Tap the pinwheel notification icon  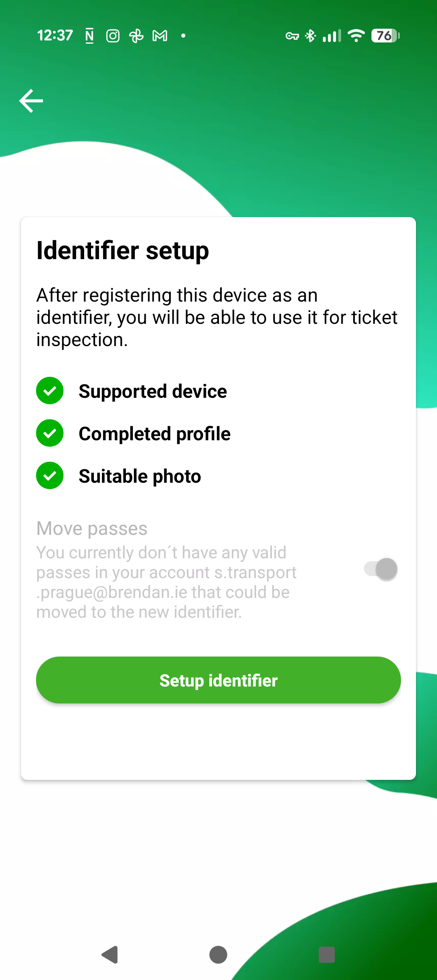(136, 36)
